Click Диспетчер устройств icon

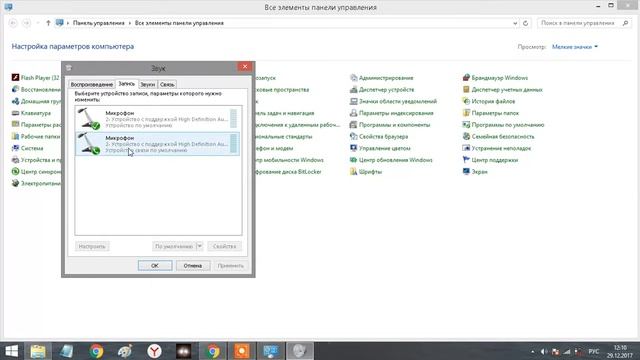pos(353,89)
